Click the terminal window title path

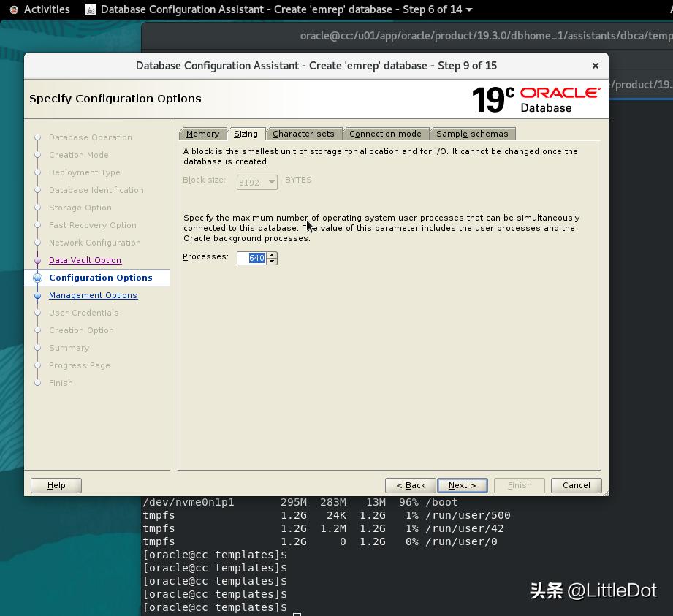tap(486, 36)
